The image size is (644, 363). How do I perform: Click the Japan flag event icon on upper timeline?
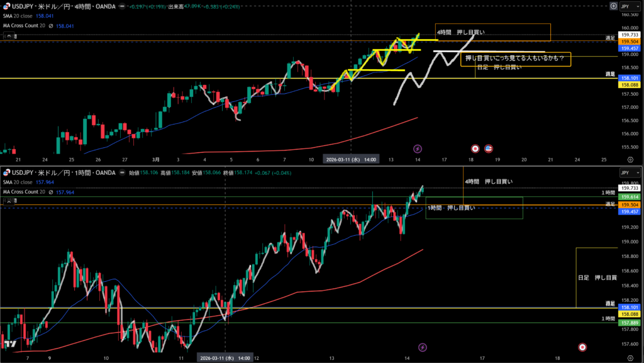(x=476, y=149)
